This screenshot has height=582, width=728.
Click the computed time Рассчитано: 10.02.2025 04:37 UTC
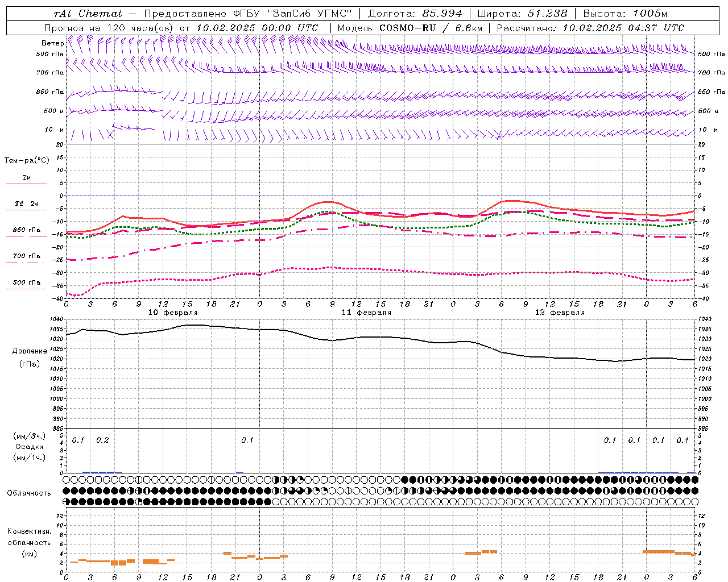[590, 28]
